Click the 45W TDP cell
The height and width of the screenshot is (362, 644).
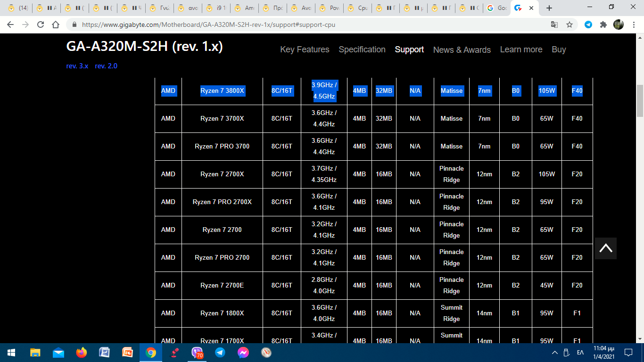(546, 285)
